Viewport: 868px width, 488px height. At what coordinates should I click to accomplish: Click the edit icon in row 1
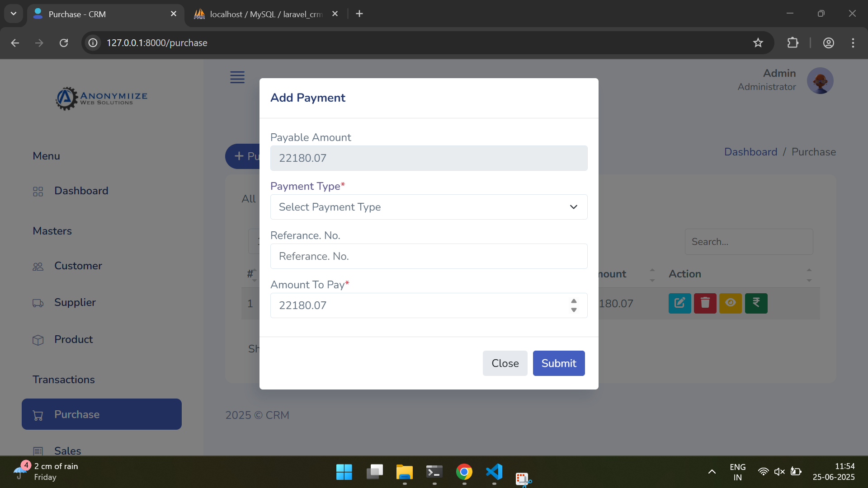coord(679,303)
